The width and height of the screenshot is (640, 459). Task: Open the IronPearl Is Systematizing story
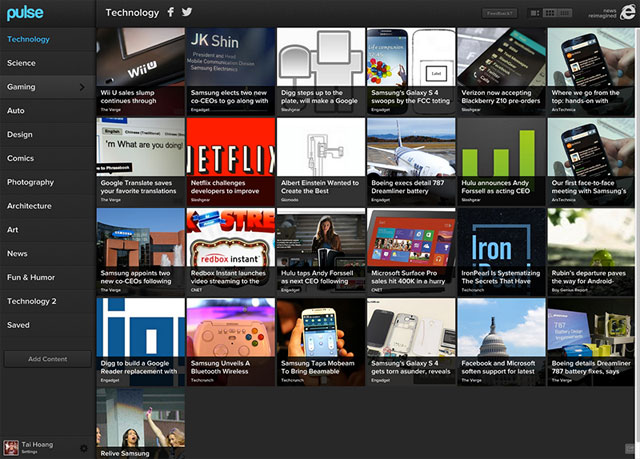point(501,252)
